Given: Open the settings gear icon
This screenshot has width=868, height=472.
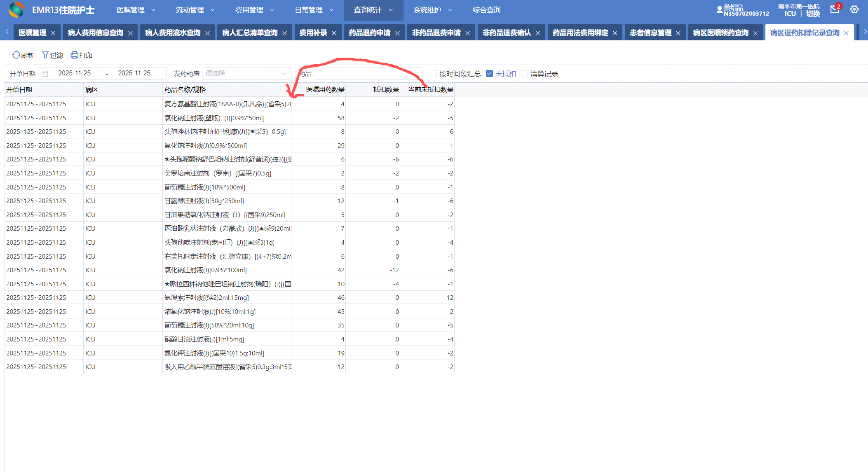Looking at the screenshot, I should tap(854, 10).
